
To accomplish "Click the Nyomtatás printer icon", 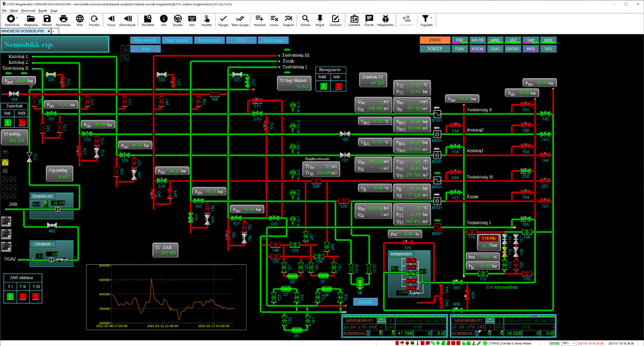I will point(63,18).
